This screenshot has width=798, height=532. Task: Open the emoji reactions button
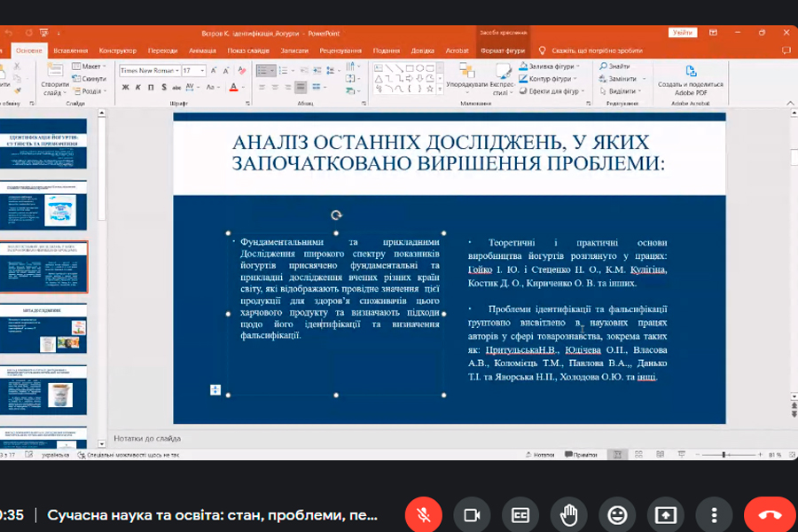[617, 514]
